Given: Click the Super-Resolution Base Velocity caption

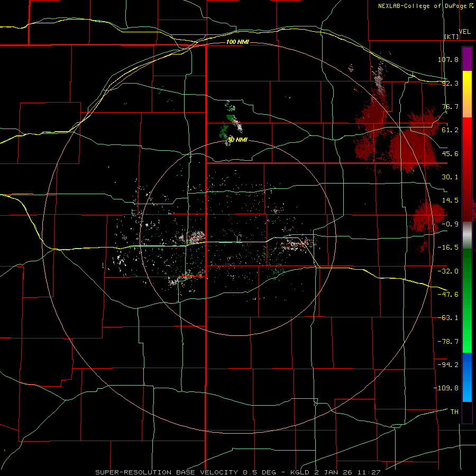Looking at the screenshot, I should click(237, 472).
